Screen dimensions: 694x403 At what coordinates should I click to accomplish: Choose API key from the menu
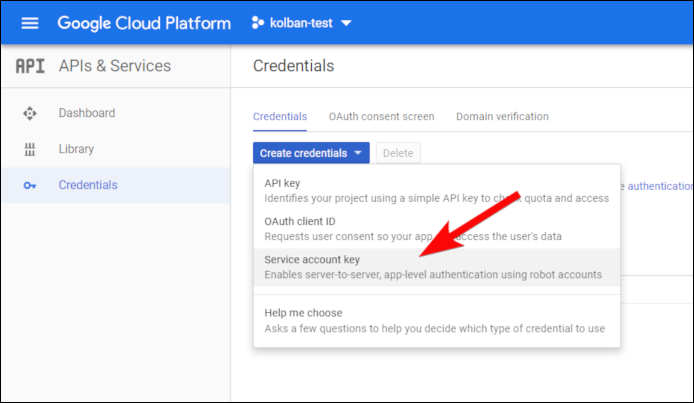click(x=437, y=191)
